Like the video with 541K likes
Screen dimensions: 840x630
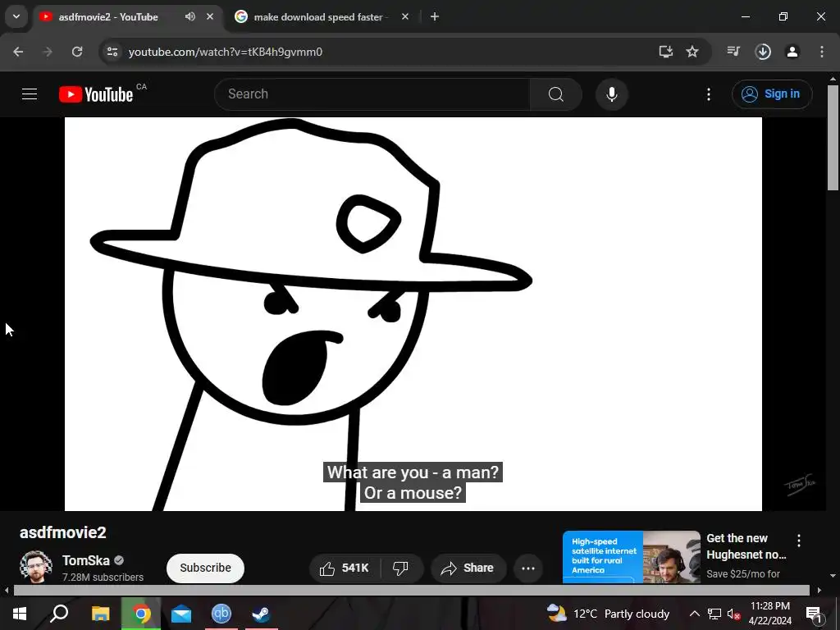coord(345,568)
